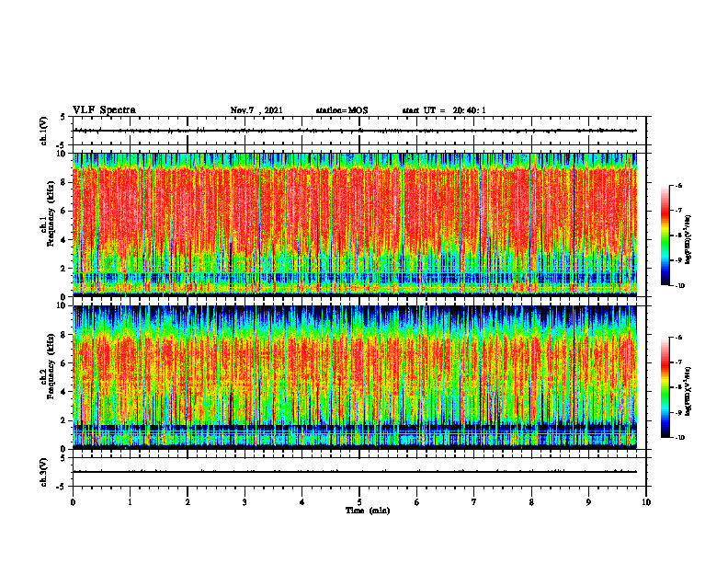Screen dimensions: 728x563
Task: Click the time axis tick label '4'
Action: tap(301, 502)
